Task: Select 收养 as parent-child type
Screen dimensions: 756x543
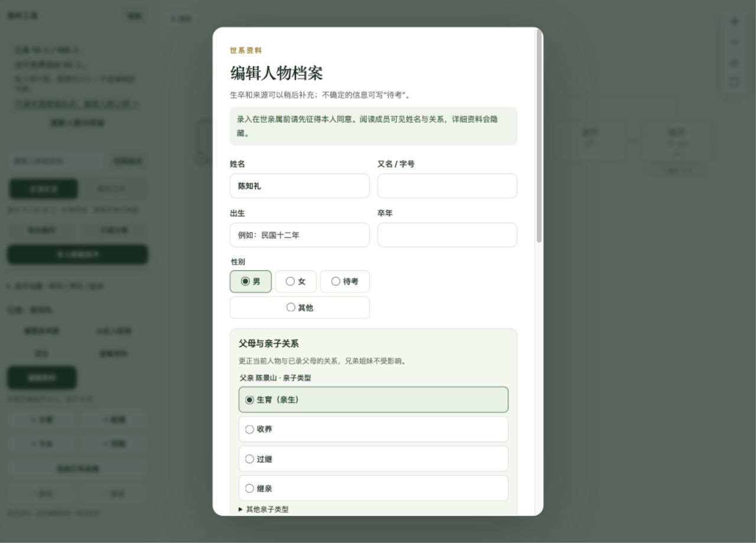Action: coord(373,429)
